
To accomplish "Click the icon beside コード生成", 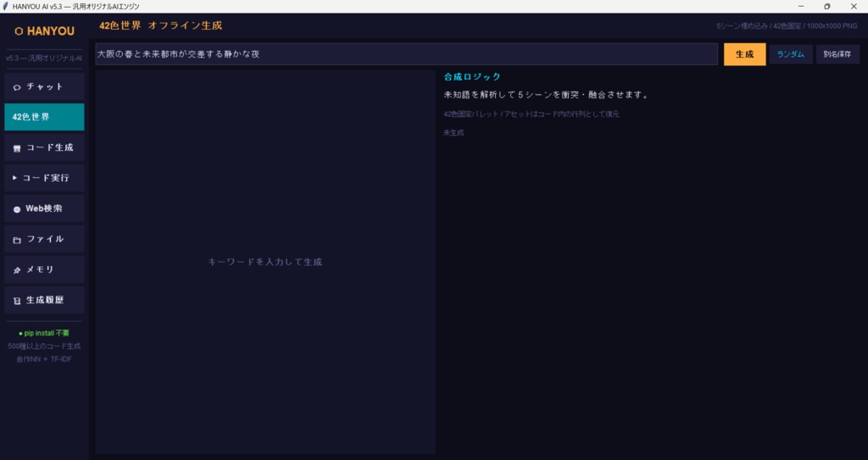I will point(17,148).
